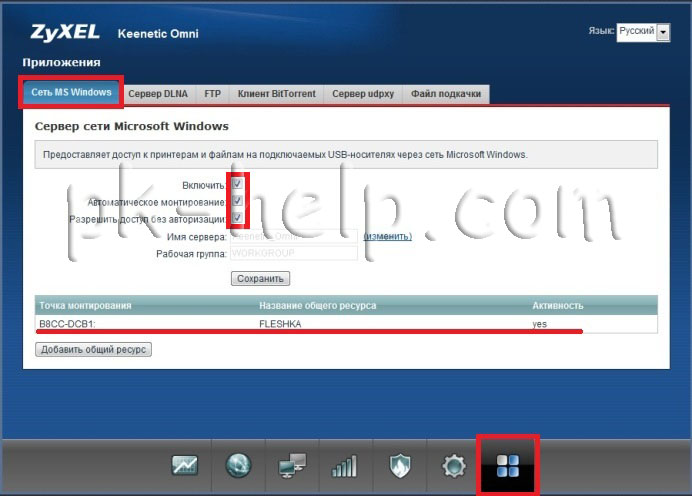
Task: Open the system monitor chart icon
Action: coord(184,465)
